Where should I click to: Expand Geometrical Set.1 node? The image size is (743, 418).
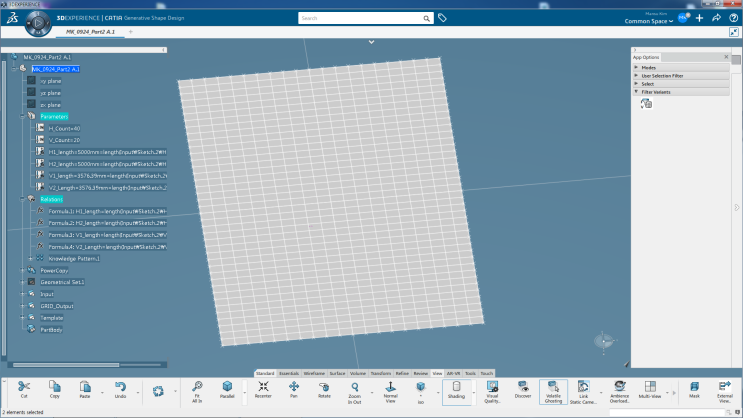[22, 282]
